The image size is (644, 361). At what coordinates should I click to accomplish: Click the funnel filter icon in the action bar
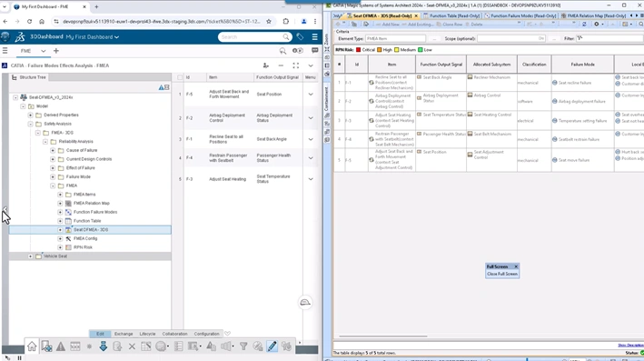243,346
